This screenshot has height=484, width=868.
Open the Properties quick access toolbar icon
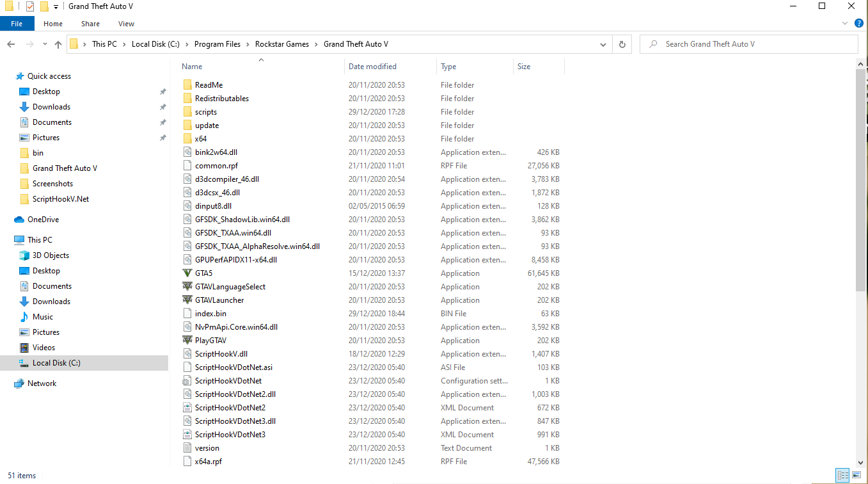click(x=29, y=6)
